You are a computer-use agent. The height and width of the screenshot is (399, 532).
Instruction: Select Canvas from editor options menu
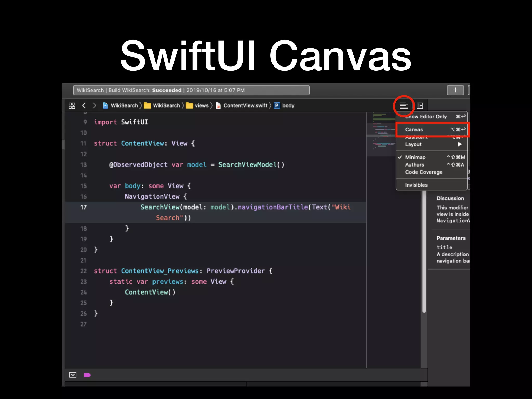[414, 130]
